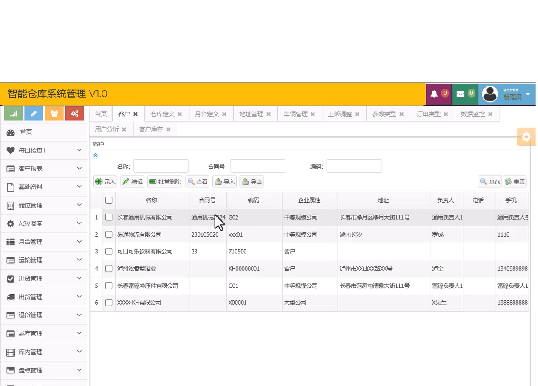
Task: Sort by the underlined enterprise attribute header
Action: point(309,200)
